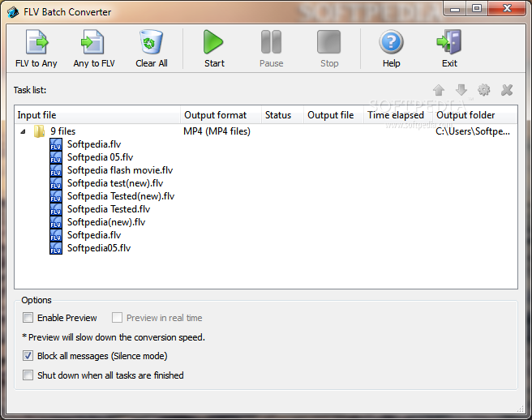
Task: Toggle Preview in real time checkbox
Action: (x=117, y=318)
